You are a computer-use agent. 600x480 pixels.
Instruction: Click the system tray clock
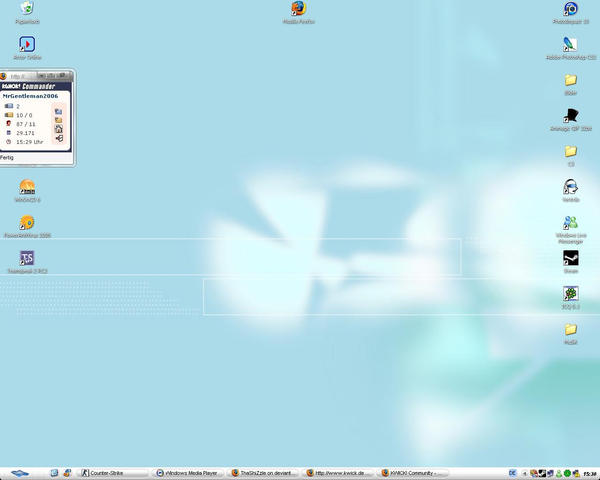coord(590,474)
